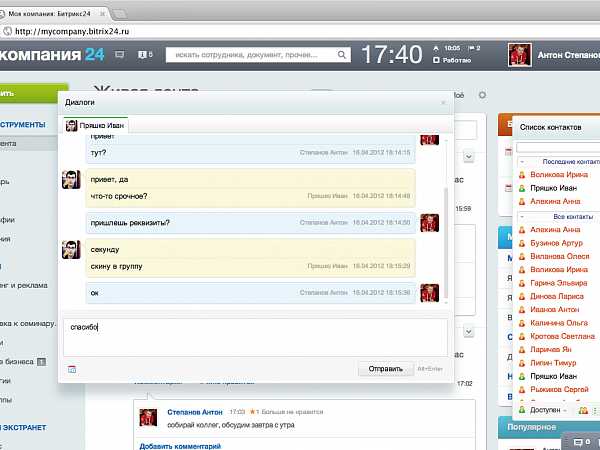Screen dimensions: 600x450
Task: Collapse the 'Все контакты' group
Action: click(x=522, y=216)
